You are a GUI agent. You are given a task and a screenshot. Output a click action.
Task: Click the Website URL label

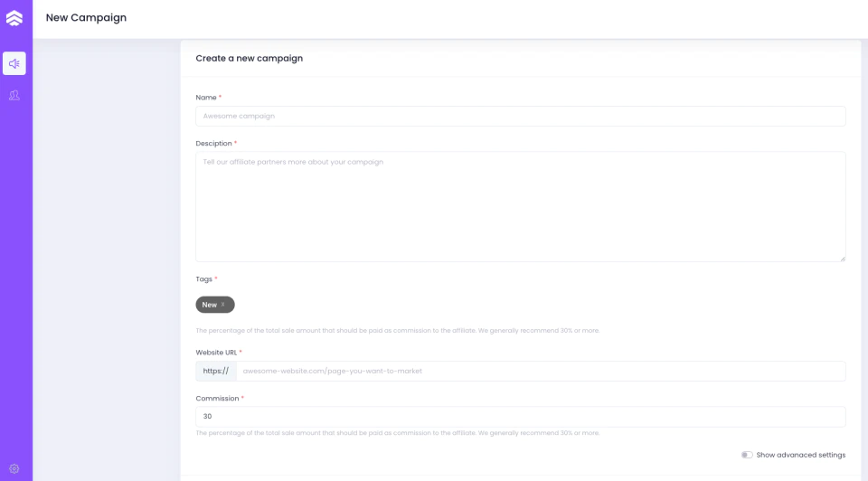pyautogui.click(x=216, y=353)
